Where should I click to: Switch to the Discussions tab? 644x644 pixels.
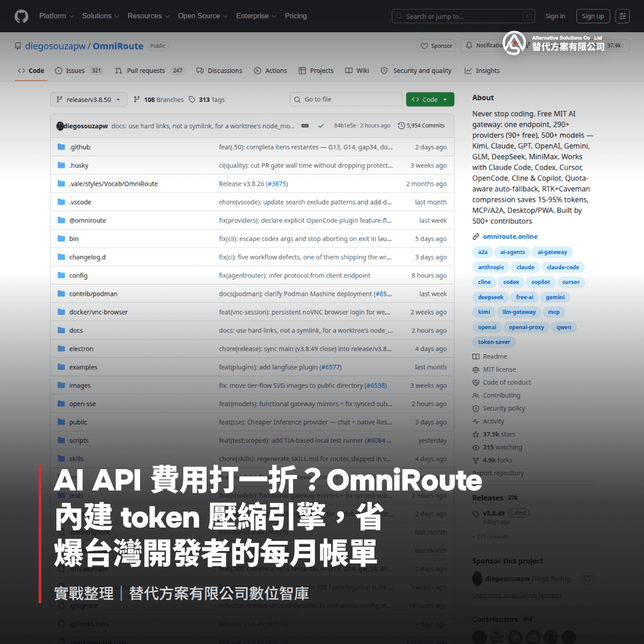pos(219,71)
